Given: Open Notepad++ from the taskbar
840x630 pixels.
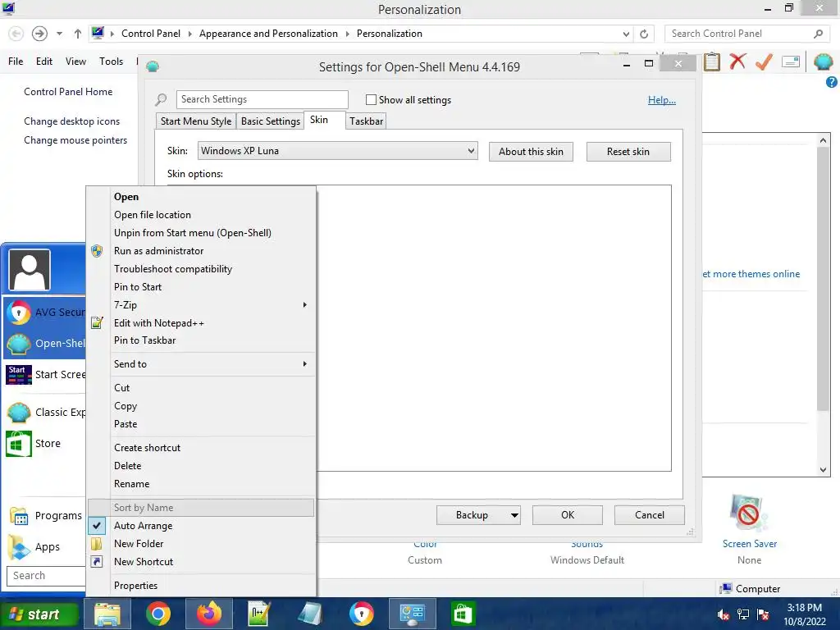Looking at the screenshot, I should 259,614.
